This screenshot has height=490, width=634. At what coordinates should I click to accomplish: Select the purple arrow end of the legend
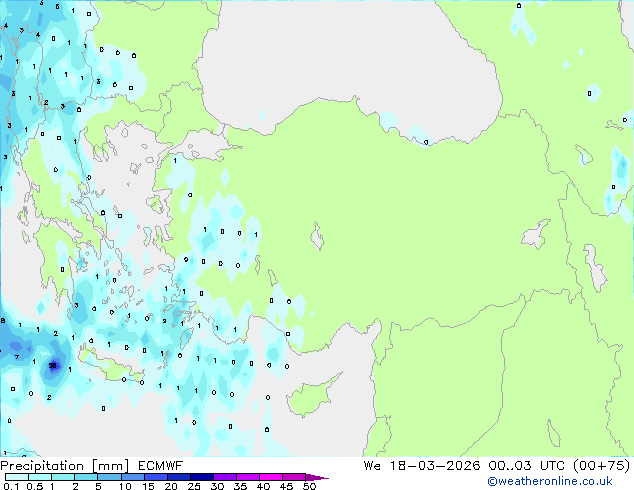[x=317, y=477]
